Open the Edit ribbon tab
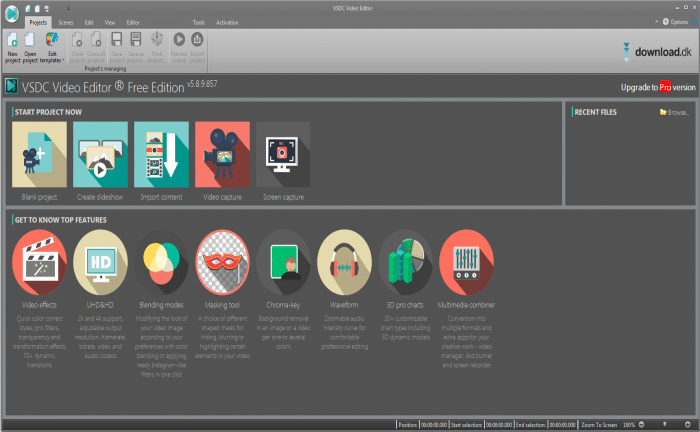 (89, 22)
